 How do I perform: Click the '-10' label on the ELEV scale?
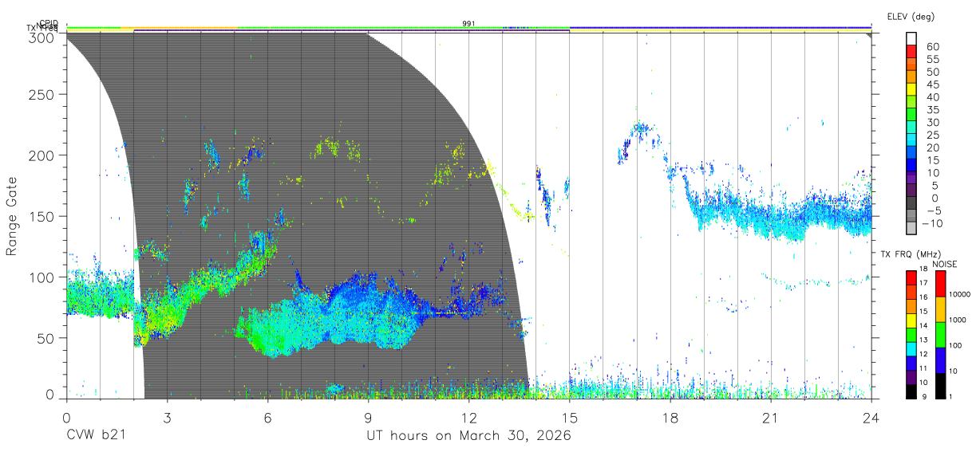pos(934,223)
